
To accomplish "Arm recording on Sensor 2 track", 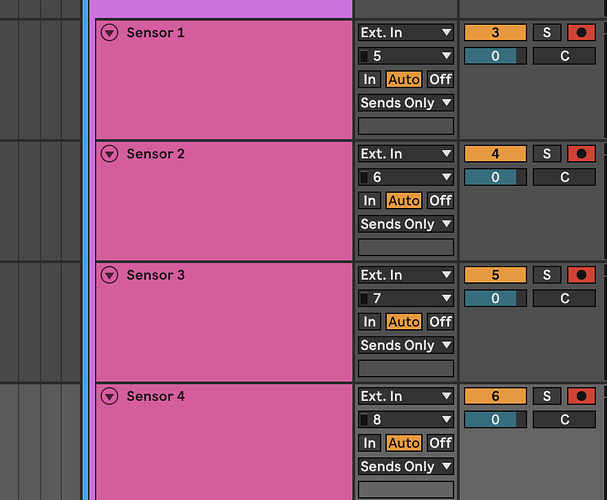I will pyautogui.click(x=581, y=154).
